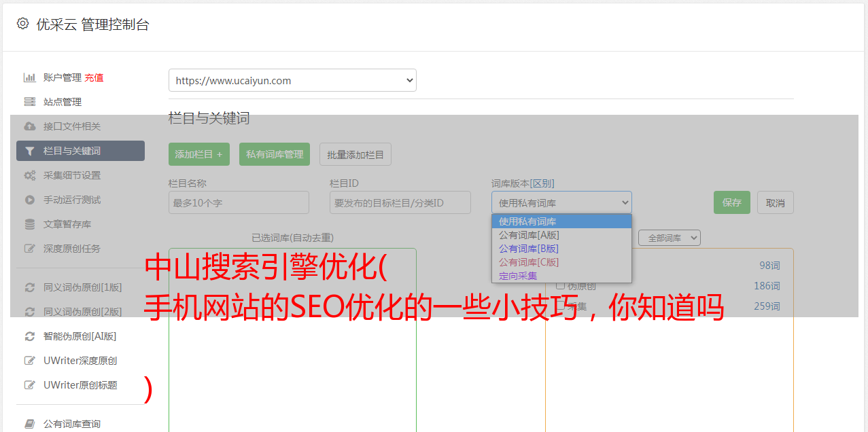Screen dimensions: 868x432
Task: Click the edit icon for UWriter深度原创
Action: click(29, 361)
